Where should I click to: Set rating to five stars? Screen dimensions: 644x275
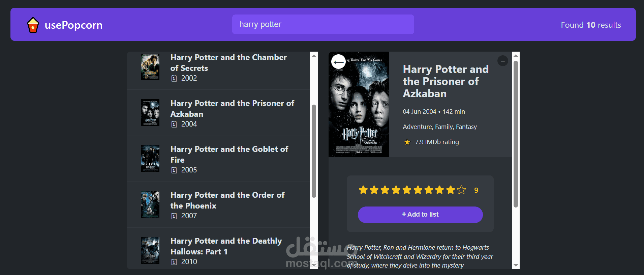point(407,190)
